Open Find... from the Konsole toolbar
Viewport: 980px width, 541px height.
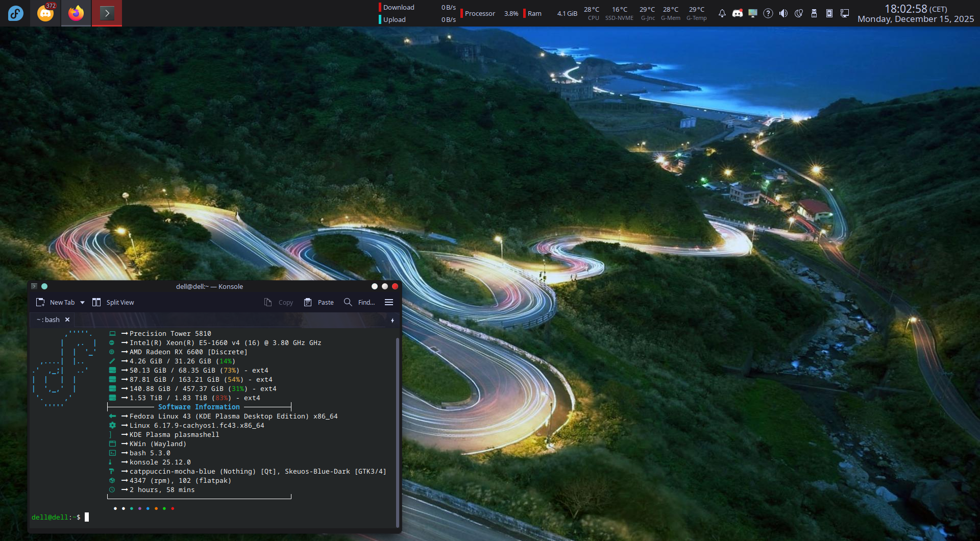tap(366, 302)
